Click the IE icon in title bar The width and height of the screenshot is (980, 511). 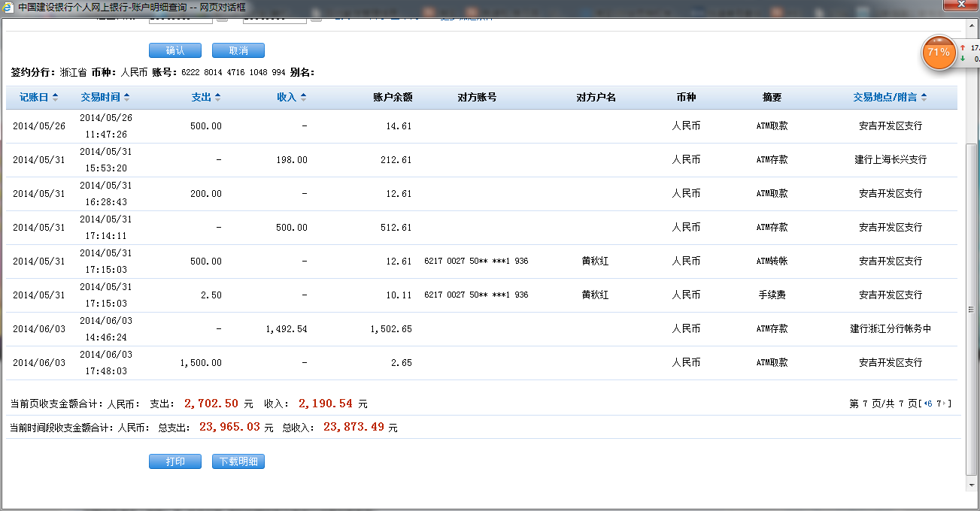8,6
